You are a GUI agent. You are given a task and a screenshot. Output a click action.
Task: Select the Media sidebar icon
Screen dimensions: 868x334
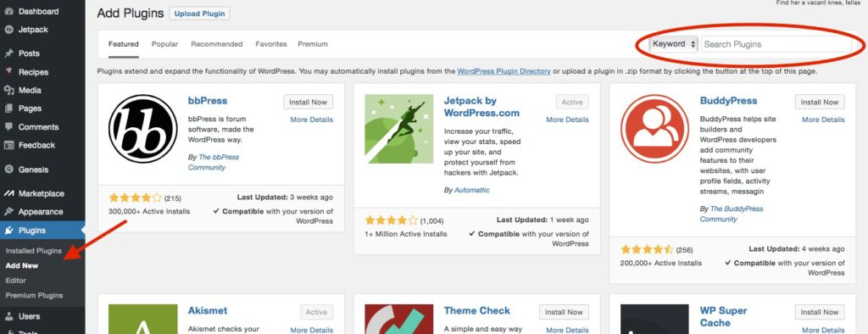[8, 91]
